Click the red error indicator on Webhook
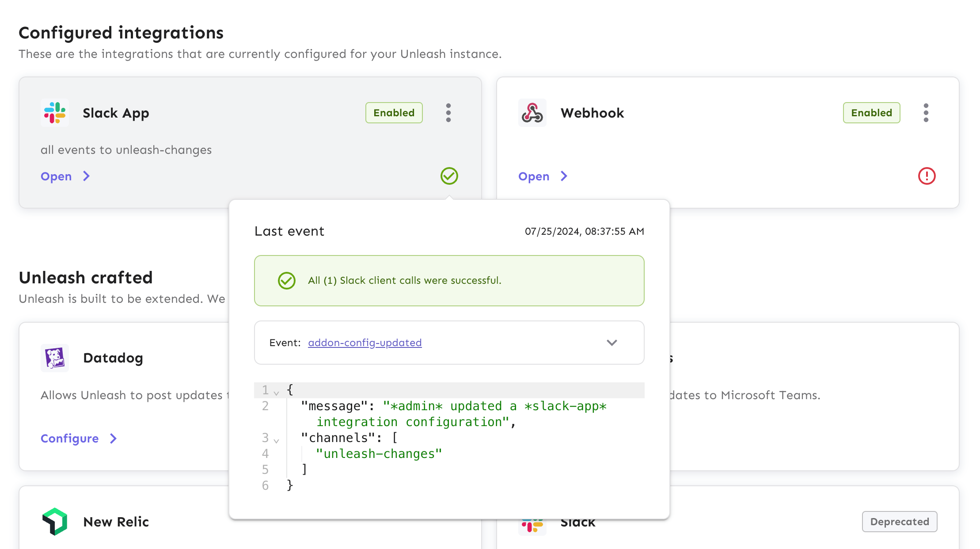 coord(927,176)
